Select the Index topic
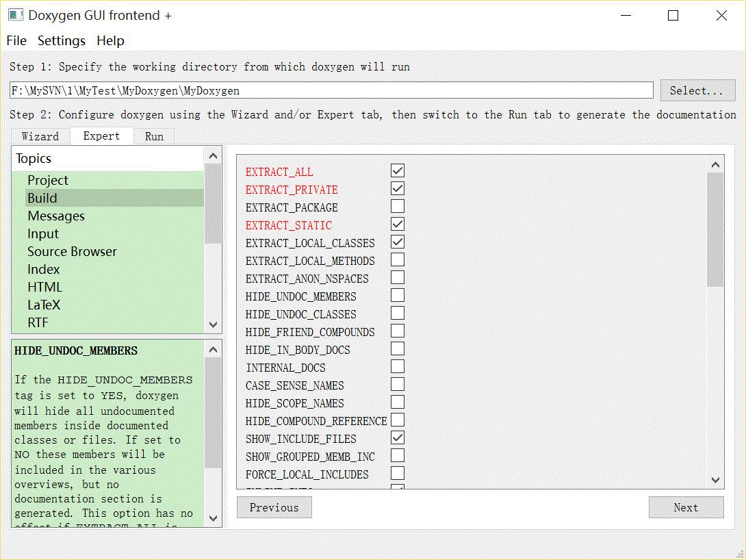Screen dimensions: 746x560 pyautogui.click(x=114, y=269)
